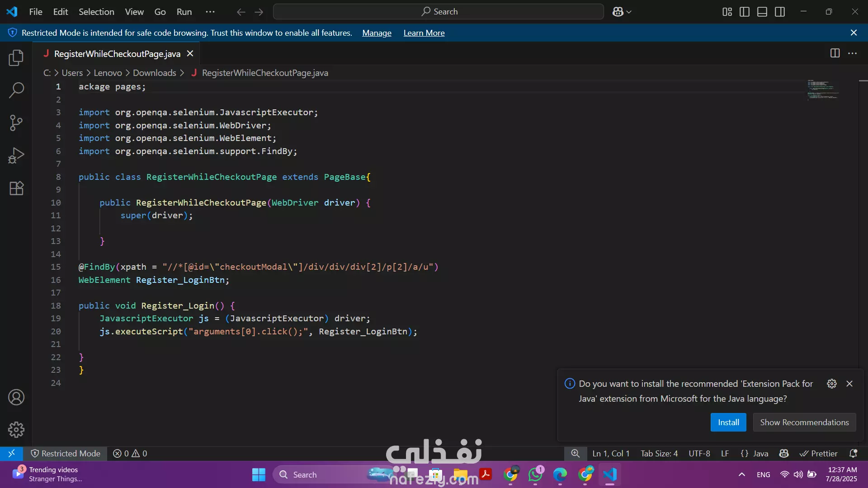Expand the Lenovo breadcrumb
The height and width of the screenshot is (488, 868).
click(x=108, y=73)
